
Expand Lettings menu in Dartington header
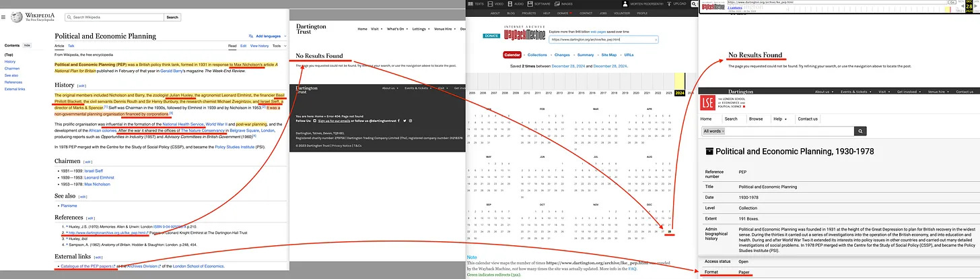(421, 29)
